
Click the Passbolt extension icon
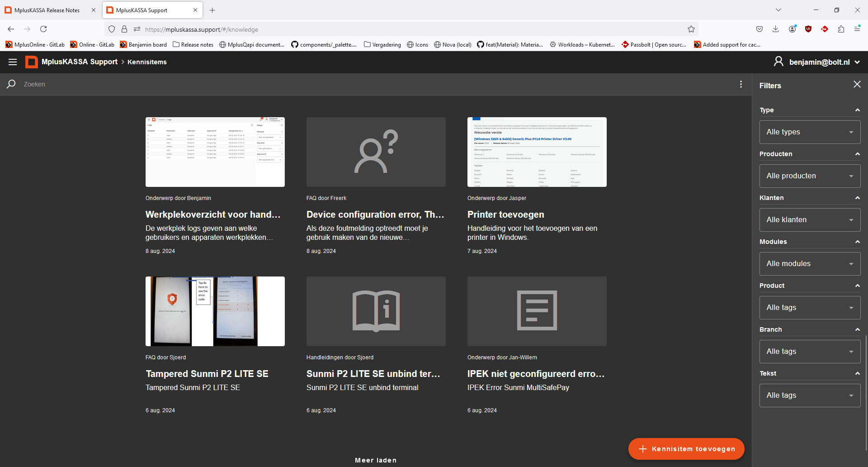click(825, 29)
